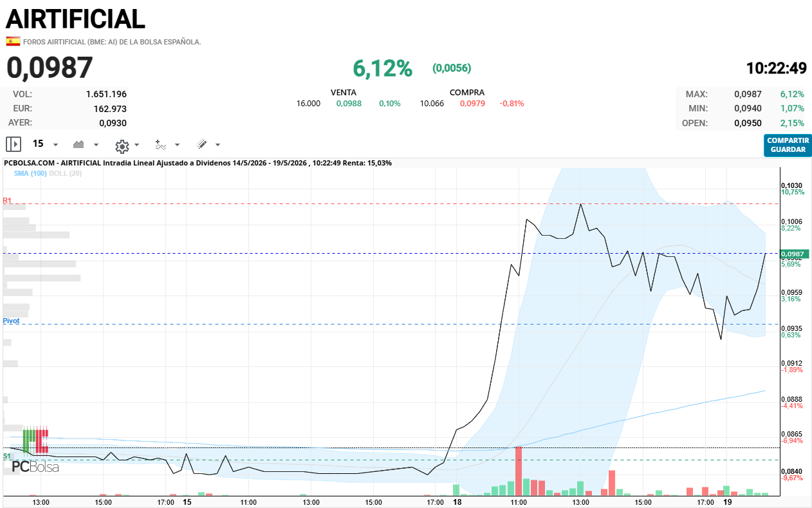812x508 pixels.
Task: Click the -9,67% axis percentage label
Action: pyautogui.click(x=792, y=478)
